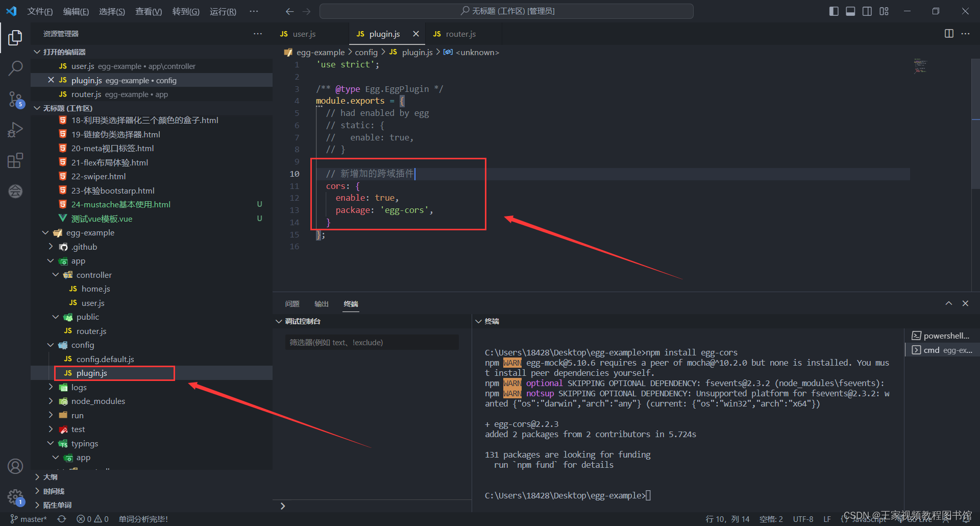Collapse the 调试控制台 section header
The width and height of the screenshot is (980, 526).
[x=372, y=321]
